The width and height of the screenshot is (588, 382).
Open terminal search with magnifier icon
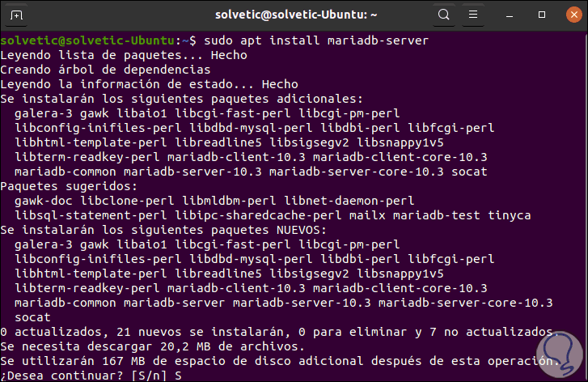pyautogui.click(x=443, y=15)
